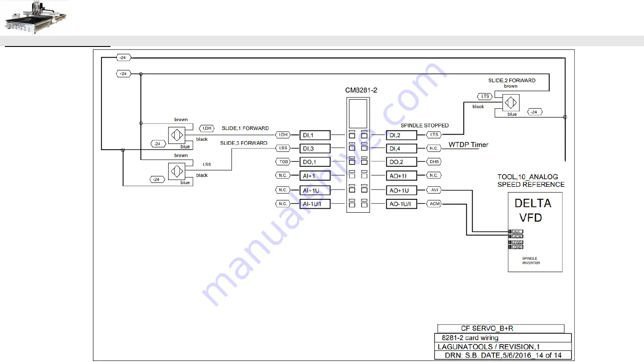Select the SLIDE,1 FORWARD proximity sensor symbol
This screenshot has width=644, height=362.
[176, 135]
